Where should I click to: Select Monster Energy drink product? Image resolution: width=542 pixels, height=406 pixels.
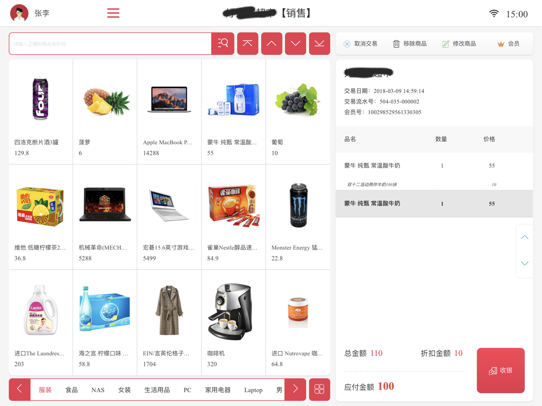pyautogui.click(x=298, y=217)
